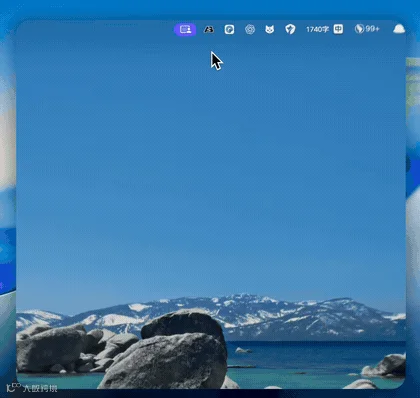Image resolution: width=420 pixels, height=398 pixels.
Task: Click the dark rounded rock atop the boulders
Action: (183, 324)
